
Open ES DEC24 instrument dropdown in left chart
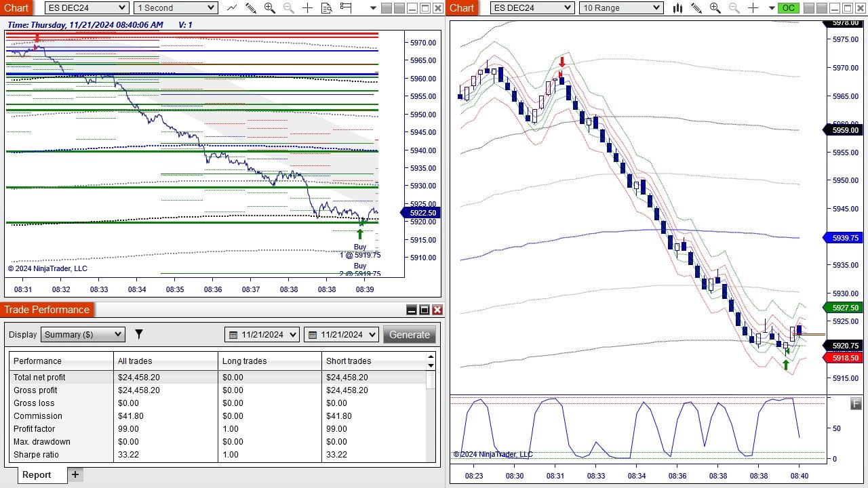coord(87,7)
